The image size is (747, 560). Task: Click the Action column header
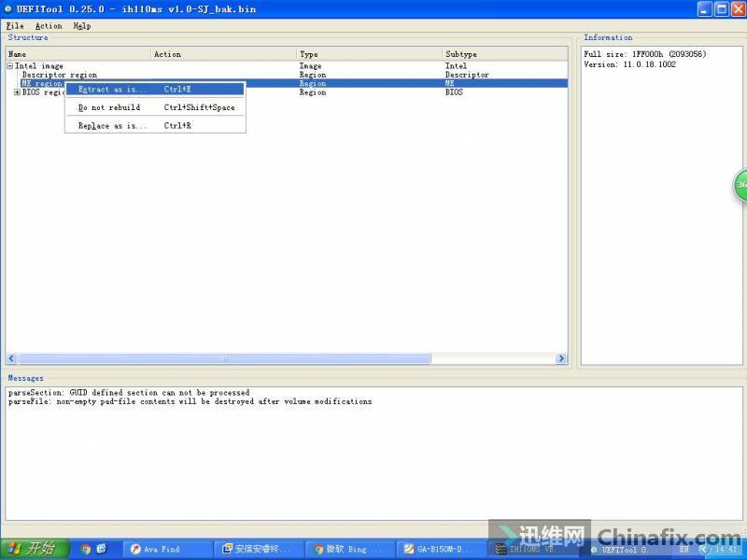click(x=224, y=54)
